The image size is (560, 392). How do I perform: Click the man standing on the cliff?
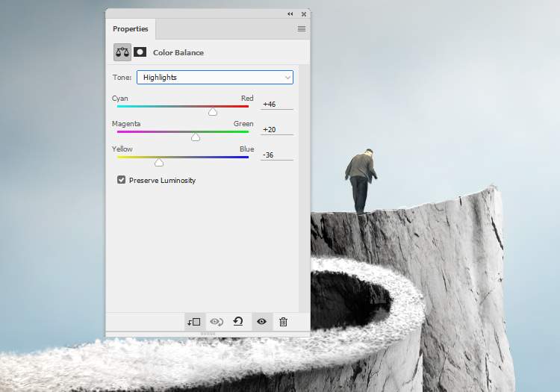click(x=361, y=181)
